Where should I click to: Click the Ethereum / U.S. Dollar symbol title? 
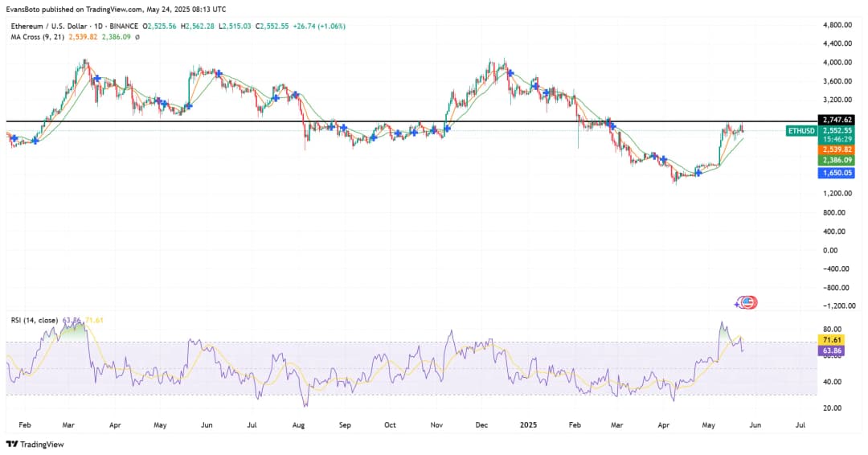pyautogui.click(x=47, y=26)
